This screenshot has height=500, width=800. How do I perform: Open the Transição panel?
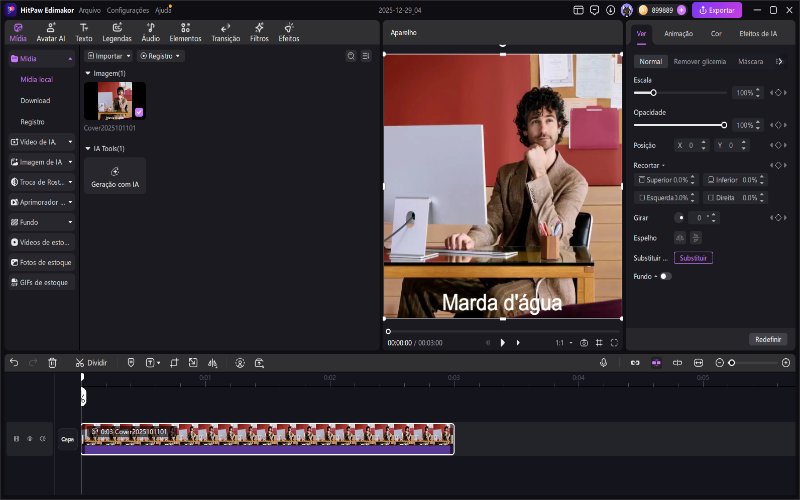click(226, 32)
